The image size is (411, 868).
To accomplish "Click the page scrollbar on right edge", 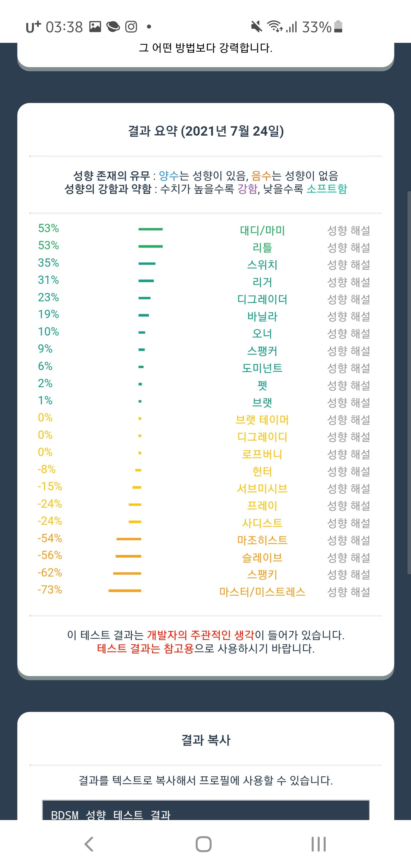I will (409, 382).
